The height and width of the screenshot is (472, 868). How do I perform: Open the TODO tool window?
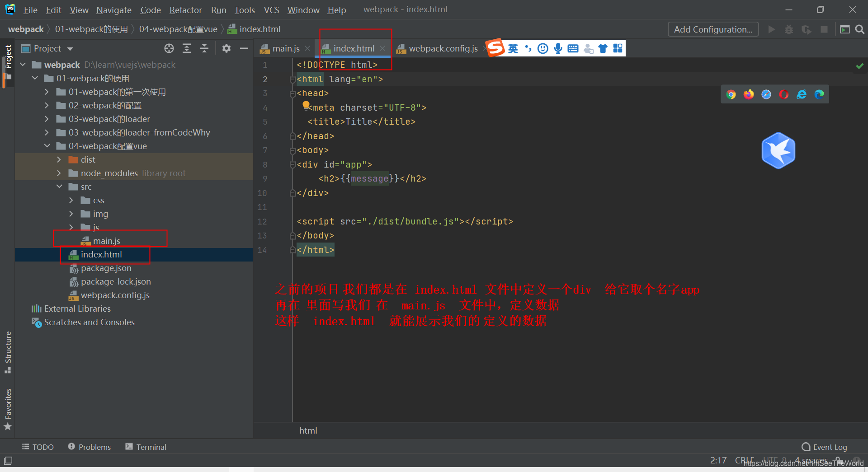[x=38, y=447]
